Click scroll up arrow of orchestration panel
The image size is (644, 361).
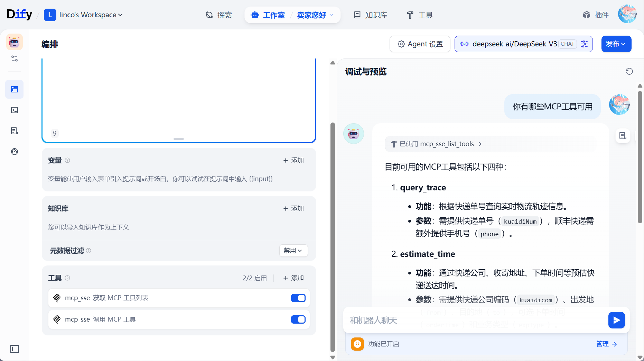pos(333,63)
